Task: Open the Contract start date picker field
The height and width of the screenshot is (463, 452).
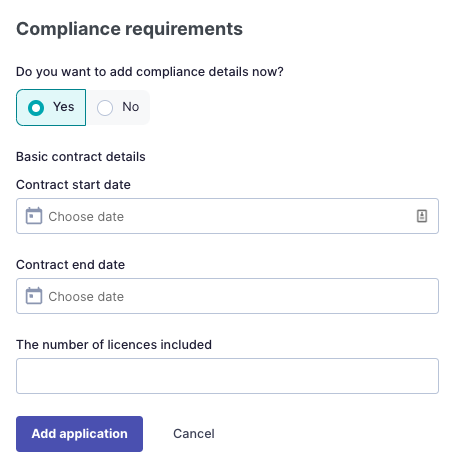Action: coord(227,216)
